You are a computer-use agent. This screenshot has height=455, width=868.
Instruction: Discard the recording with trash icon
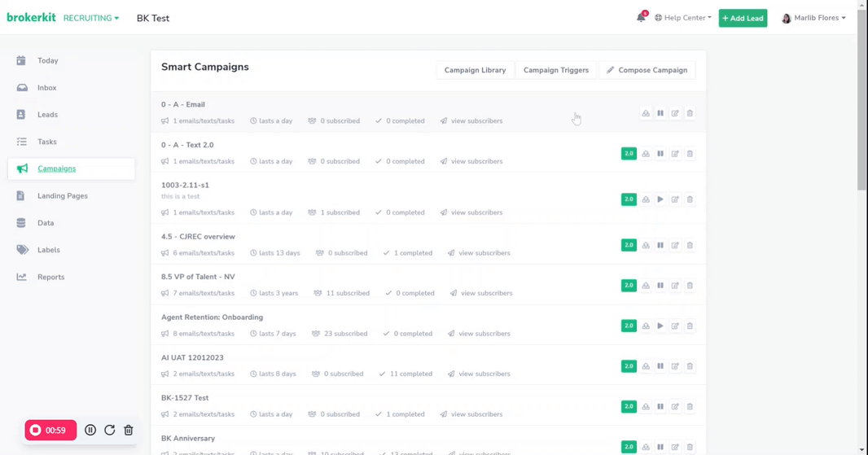pos(129,430)
